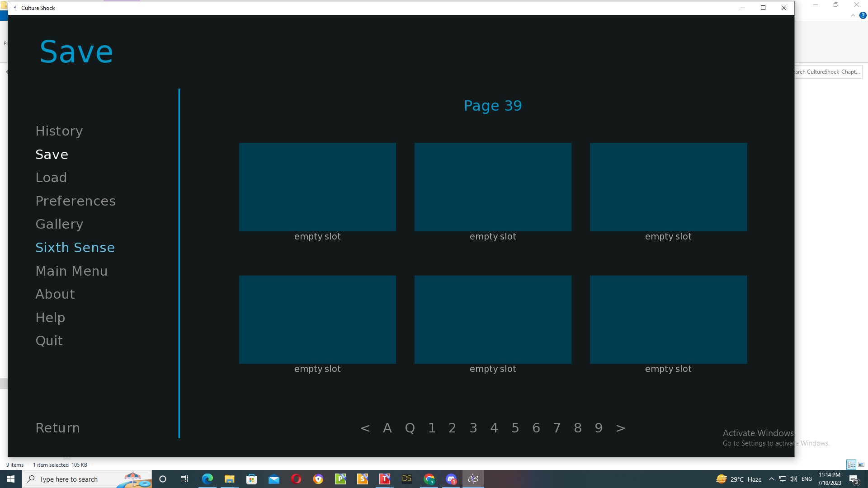Image resolution: width=868 pixels, height=488 pixels.
Task: Click Return to go back
Action: (x=58, y=427)
